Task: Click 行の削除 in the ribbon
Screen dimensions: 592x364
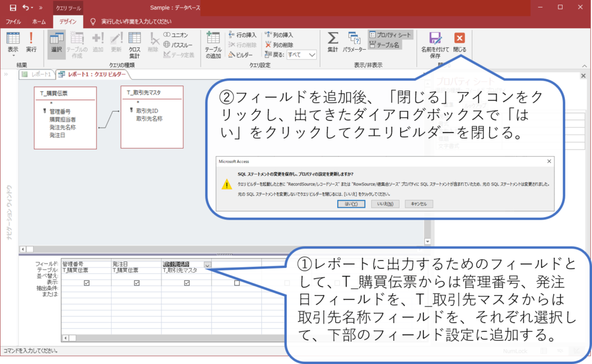Action: 242,45
